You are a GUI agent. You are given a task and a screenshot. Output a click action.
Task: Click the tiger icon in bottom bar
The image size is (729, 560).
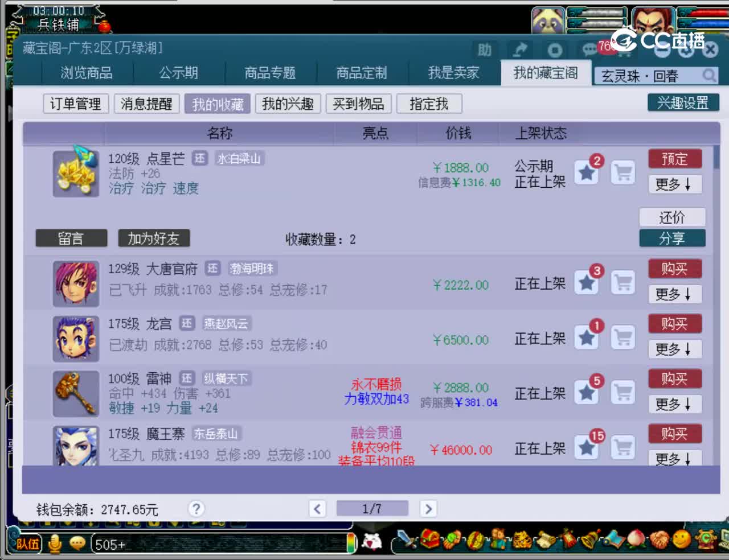[x=522, y=539]
